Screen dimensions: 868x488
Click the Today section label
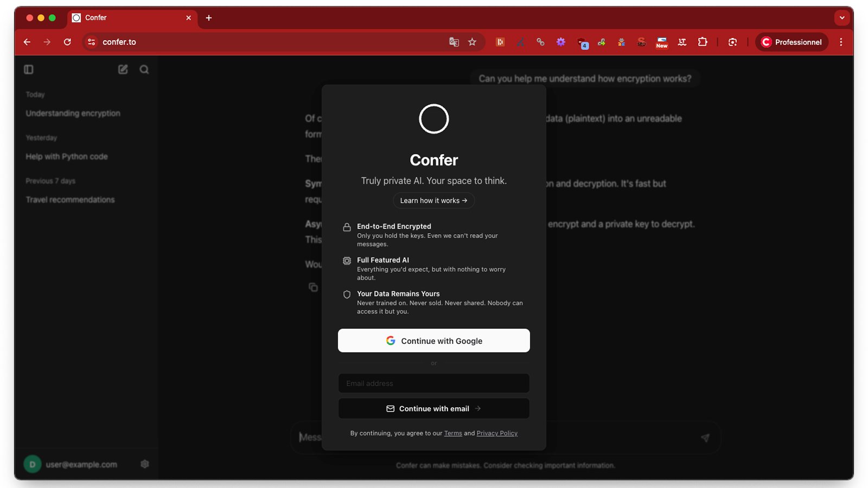coord(35,94)
